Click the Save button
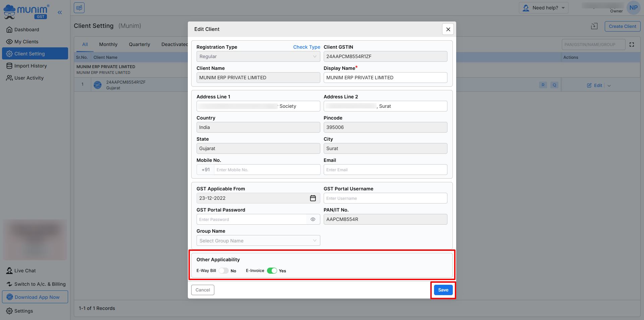The width and height of the screenshot is (644, 320). [443, 290]
